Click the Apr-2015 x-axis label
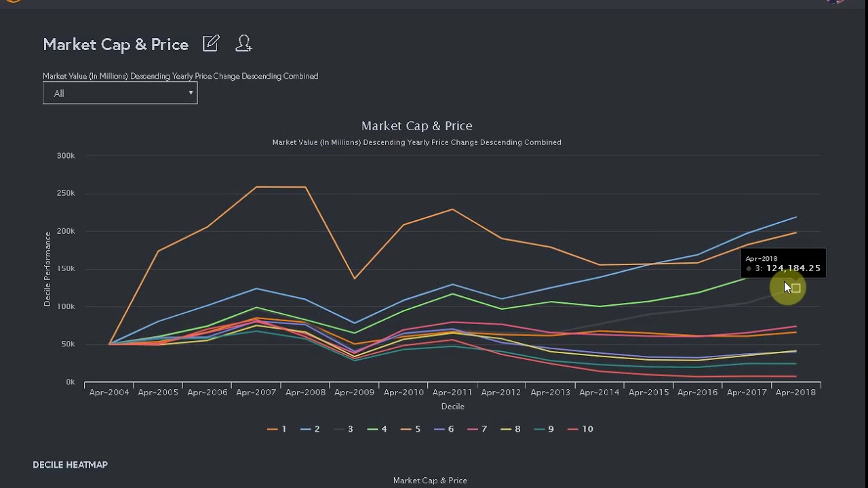 coord(648,392)
